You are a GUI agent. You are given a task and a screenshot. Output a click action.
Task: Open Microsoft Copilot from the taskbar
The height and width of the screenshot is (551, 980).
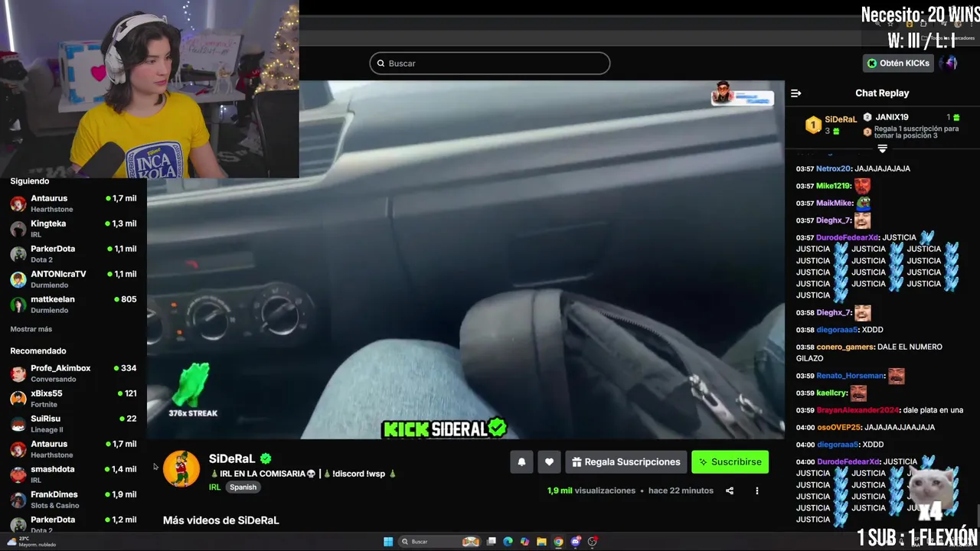(x=524, y=542)
